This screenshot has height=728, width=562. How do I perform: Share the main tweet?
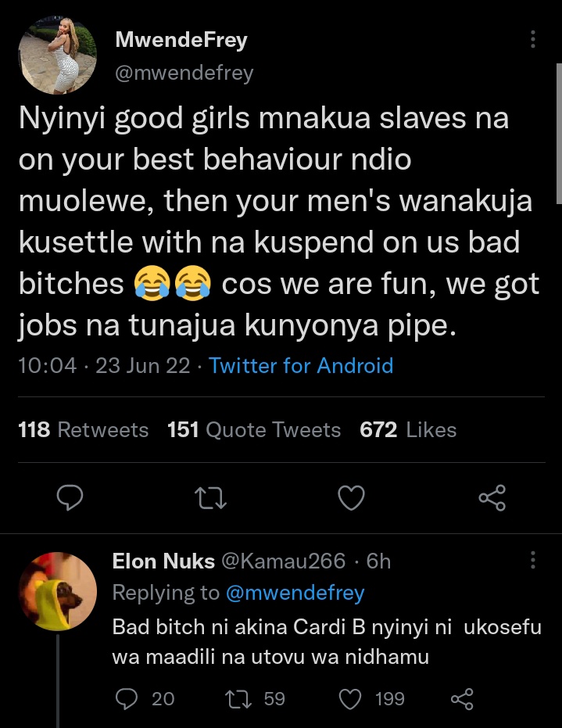(x=491, y=497)
